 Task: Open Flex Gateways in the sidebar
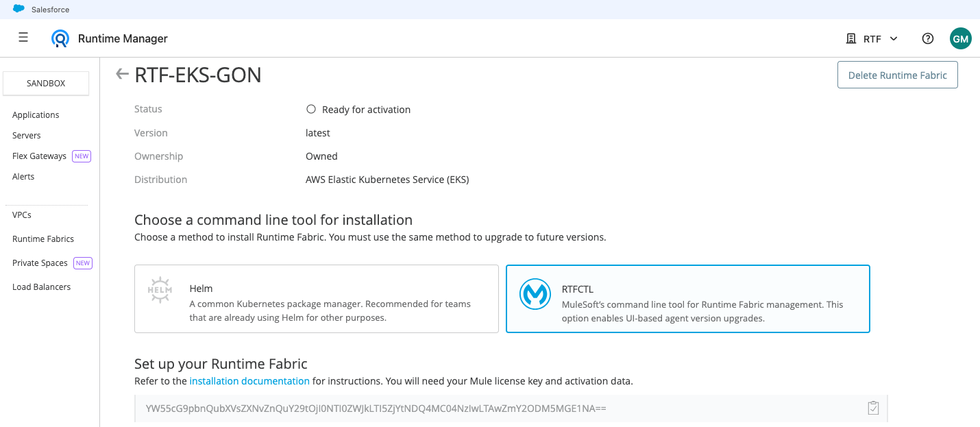[39, 156]
